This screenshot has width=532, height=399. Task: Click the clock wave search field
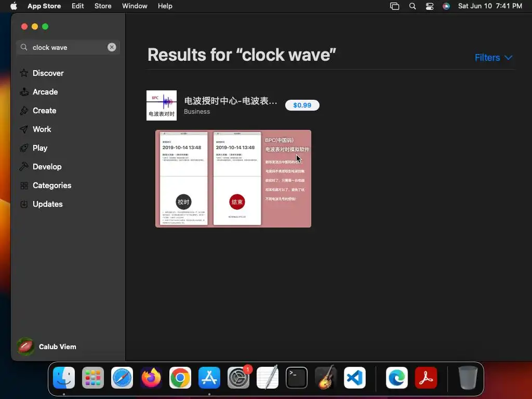[68, 47]
